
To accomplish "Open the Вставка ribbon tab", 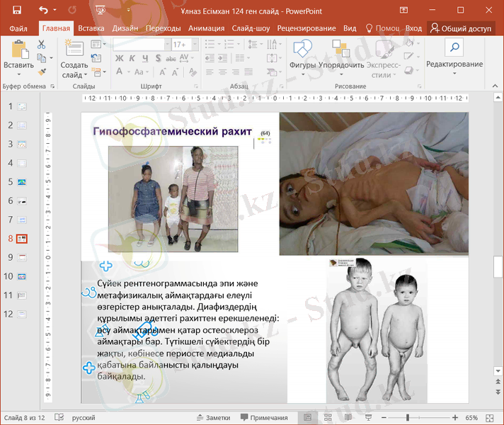I will click(91, 28).
